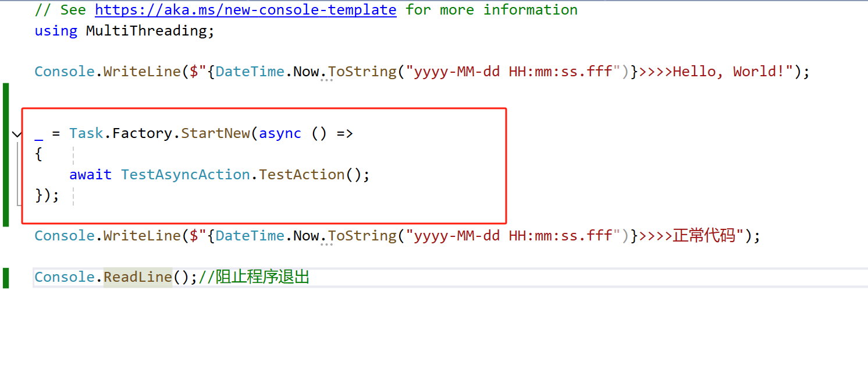Click the MultiThreading namespace in using statement
This screenshot has height=372, width=868.
click(x=146, y=31)
